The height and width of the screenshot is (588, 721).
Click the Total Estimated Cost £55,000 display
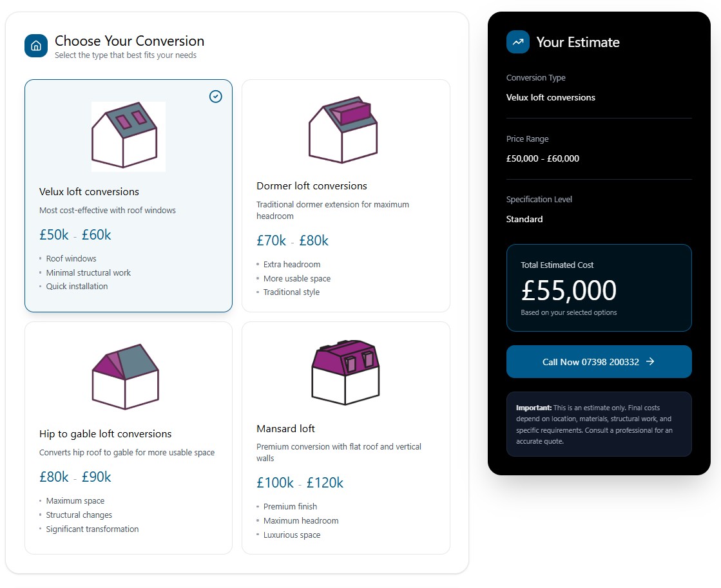point(599,288)
